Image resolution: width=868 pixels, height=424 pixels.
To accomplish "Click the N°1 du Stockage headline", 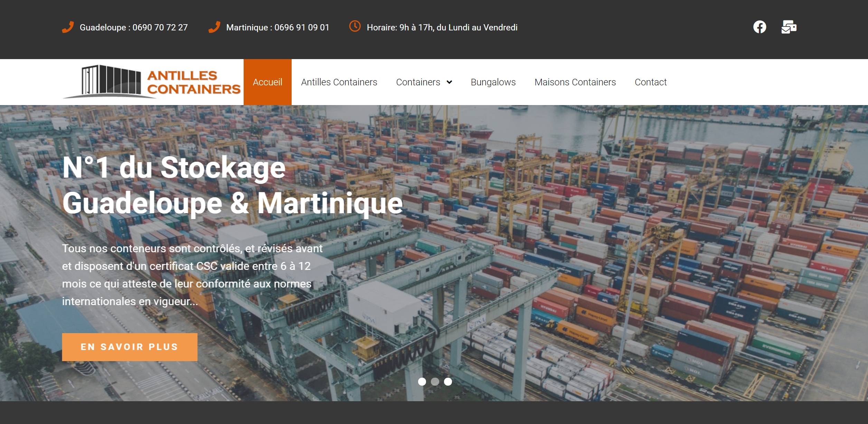I will (233, 186).
